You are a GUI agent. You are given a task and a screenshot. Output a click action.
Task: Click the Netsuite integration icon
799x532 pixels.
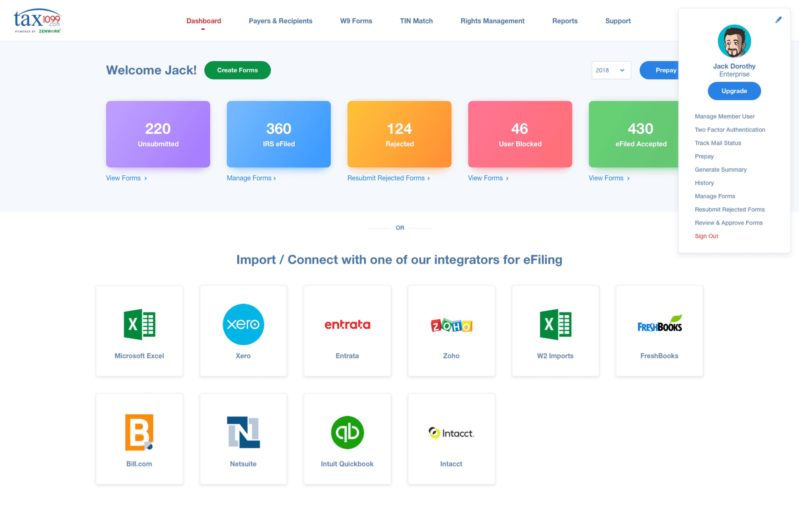coord(243,432)
